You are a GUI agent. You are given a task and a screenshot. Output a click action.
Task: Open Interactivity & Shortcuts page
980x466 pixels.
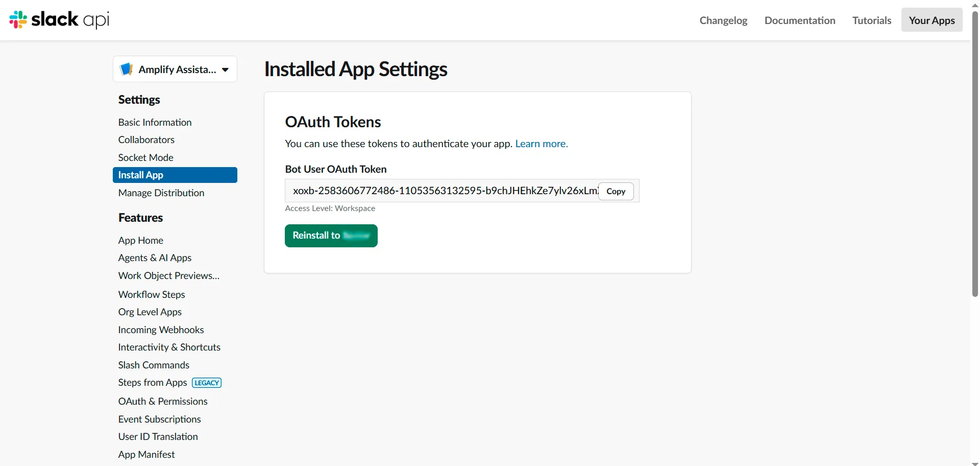(x=169, y=347)
